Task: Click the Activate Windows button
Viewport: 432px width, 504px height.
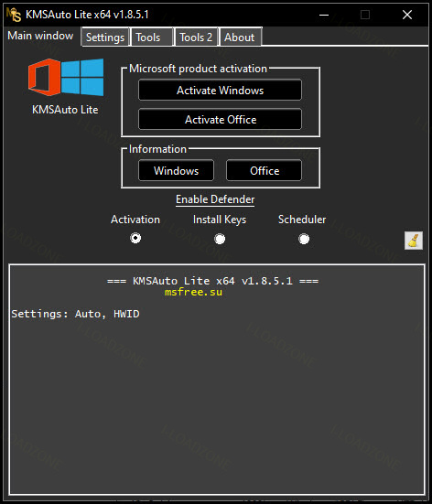Action: (x=220, y=91)
